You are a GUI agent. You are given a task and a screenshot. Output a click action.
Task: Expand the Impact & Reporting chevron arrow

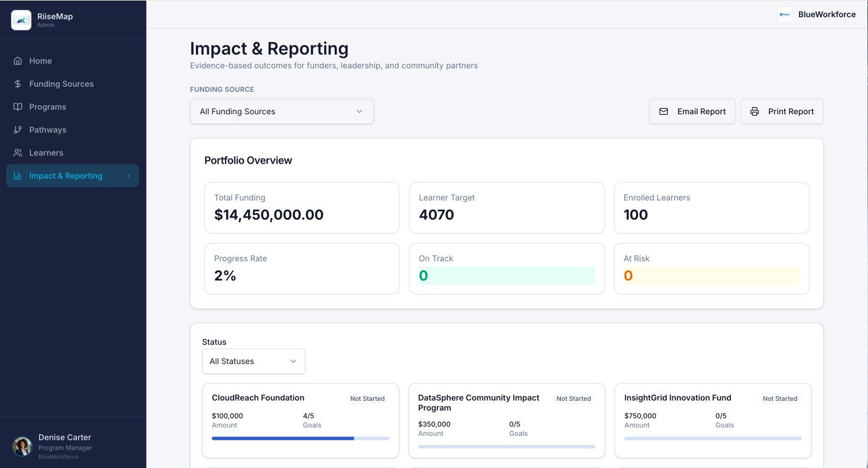(x=129, y=176)
